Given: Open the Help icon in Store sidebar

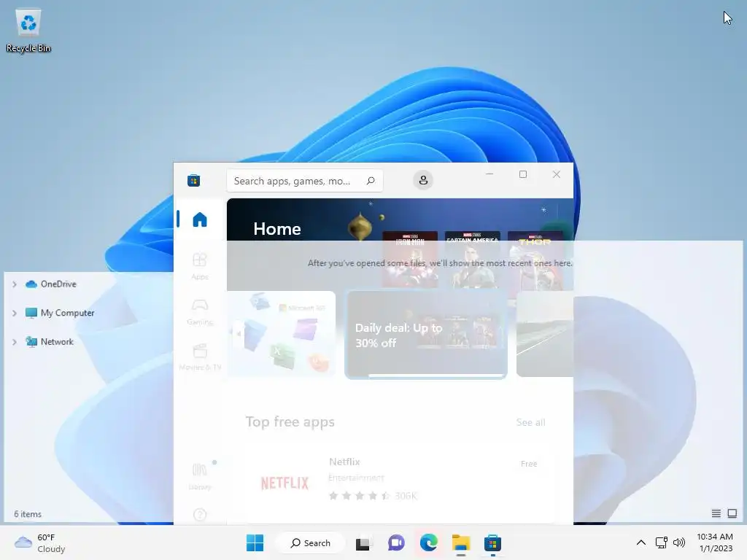Looking at the screenshot, I should coord(200,515).
